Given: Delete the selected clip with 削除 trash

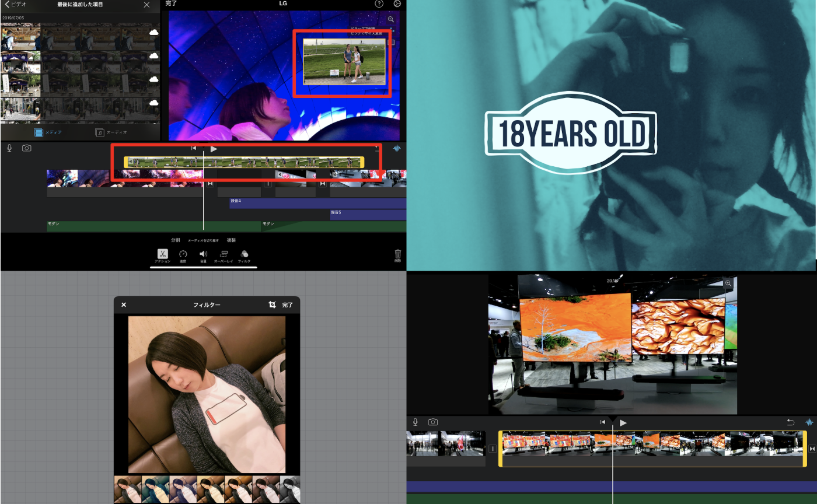Looking at the screenshot, I should click(397, 256).
